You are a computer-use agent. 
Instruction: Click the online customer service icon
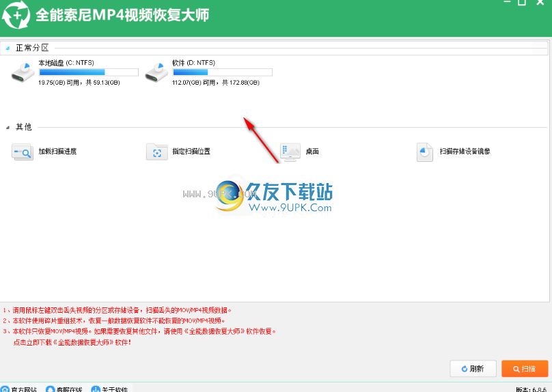pyautogui.click(x=51, y=389)
